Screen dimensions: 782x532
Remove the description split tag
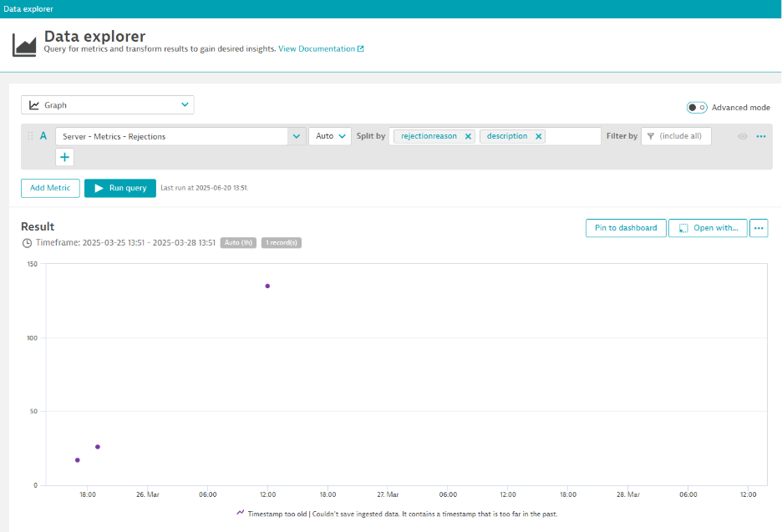coord(538,136)
